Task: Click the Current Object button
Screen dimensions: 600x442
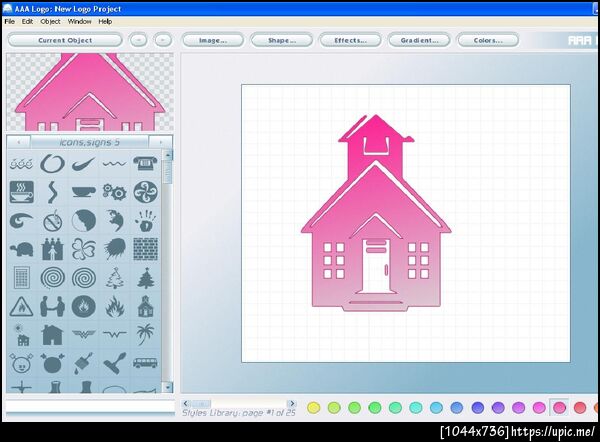Action: pos(65,40)
